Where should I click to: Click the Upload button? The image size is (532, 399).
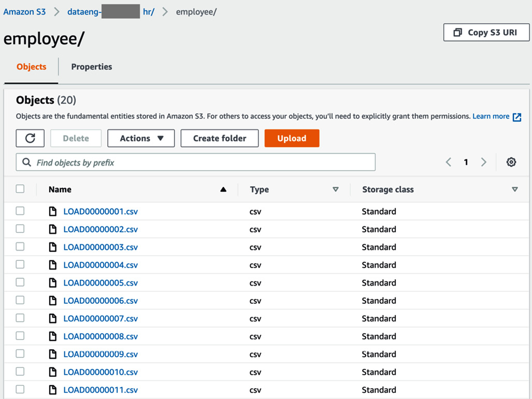tap(292, 138)
